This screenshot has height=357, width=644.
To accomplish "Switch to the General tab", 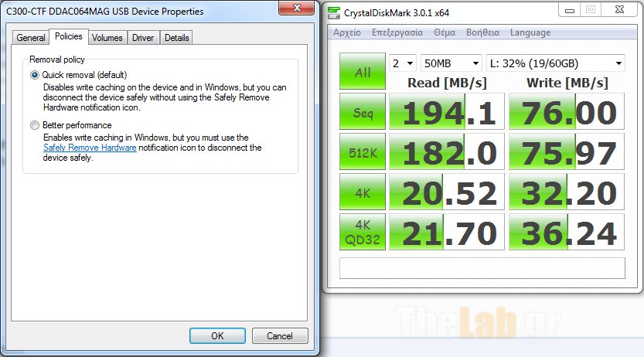I will 30,38.
